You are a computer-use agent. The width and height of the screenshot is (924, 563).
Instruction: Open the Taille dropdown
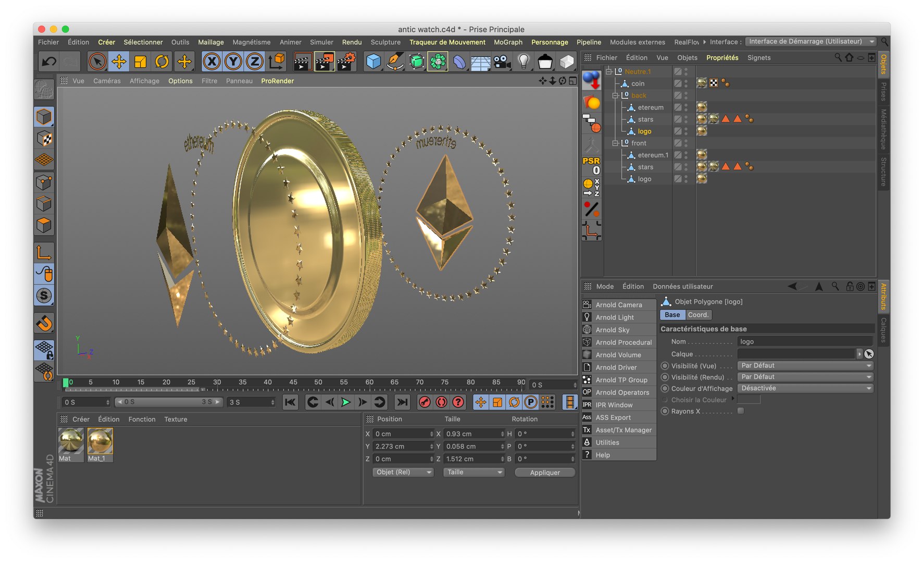(x=474, y=472)
